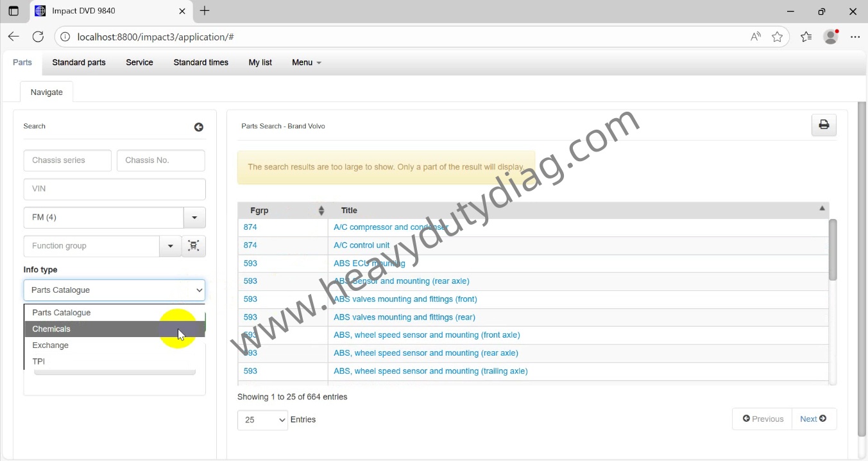This screenshot has width=868, height=461.
Task: Open the FM (4) model dropdown
Action: tap(194, 217)
